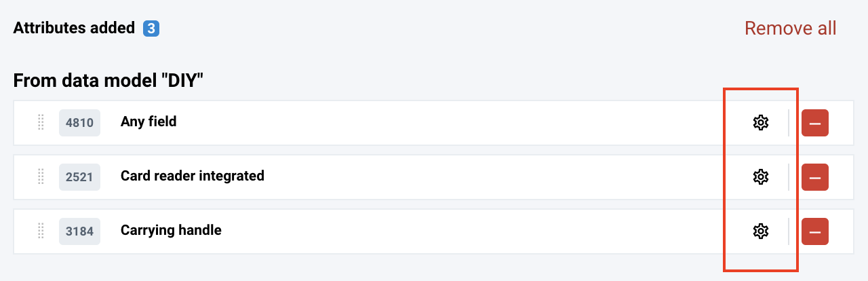Select the 2521 ID badge
Image resolution: width=868 pixels, height=281 pixels.
(79, 176)
